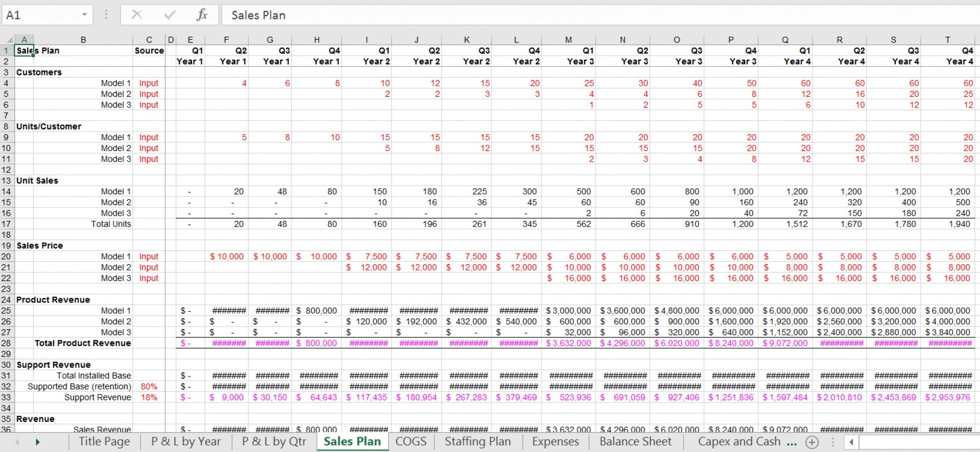Open the Balance Sheet tab
Viewport: 980px width, 452px height.
pos(635,442)
